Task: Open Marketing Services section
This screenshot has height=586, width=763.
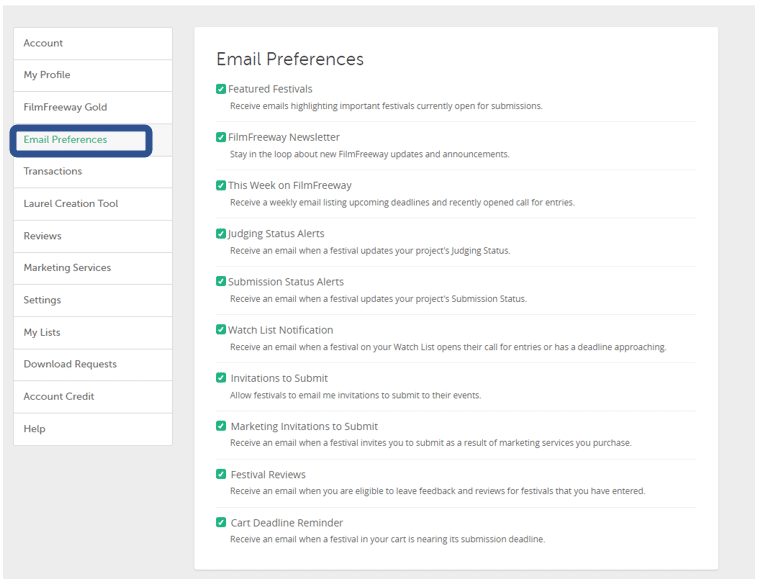Action: [x=93, y=268]
